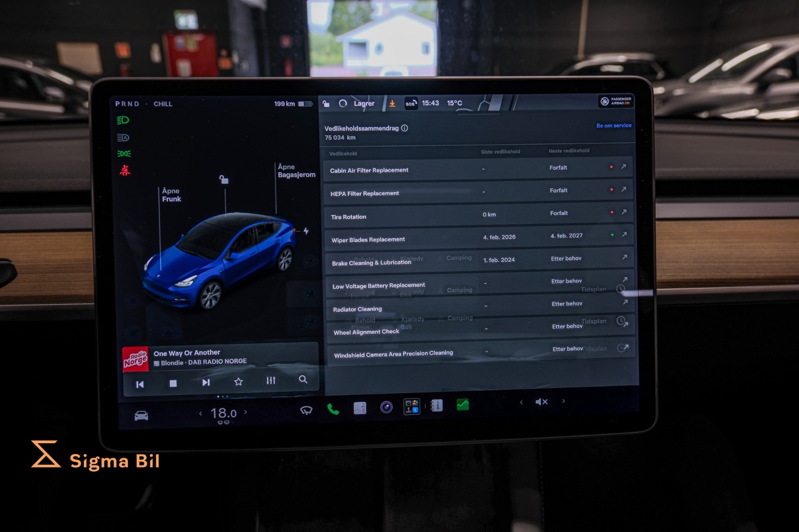This screenshot has height=532, width=799.
Task: Select Wiper Blades Replacement row text
Action: pyautogui.click(x=368, y=240)
